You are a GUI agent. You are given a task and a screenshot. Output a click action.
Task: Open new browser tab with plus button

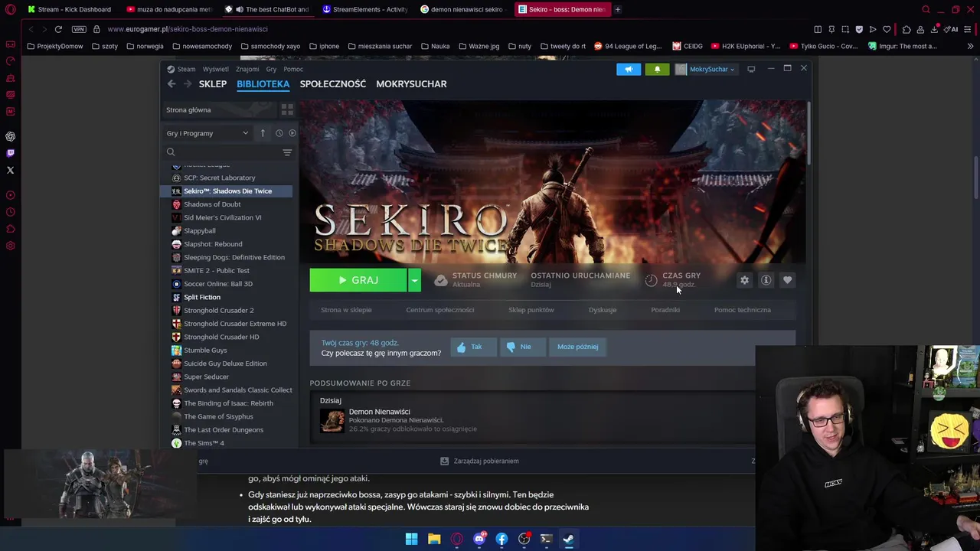pyautogui.click(x=618, y=9)
